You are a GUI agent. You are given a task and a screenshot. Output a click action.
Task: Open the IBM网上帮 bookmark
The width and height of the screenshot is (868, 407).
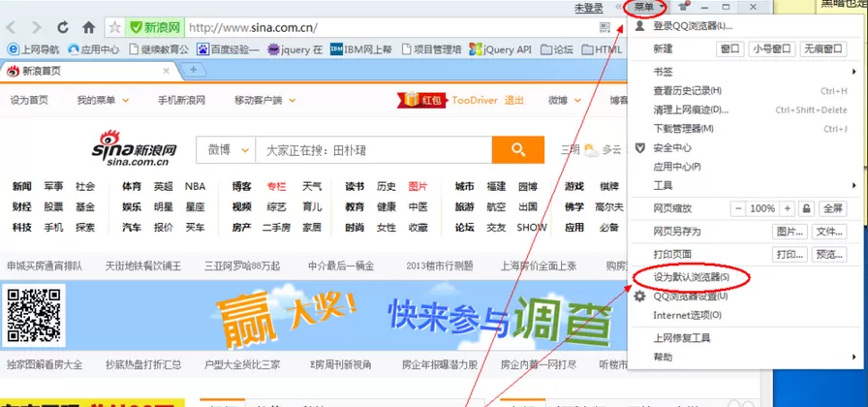pyautogui.click(x=361, y=49)
